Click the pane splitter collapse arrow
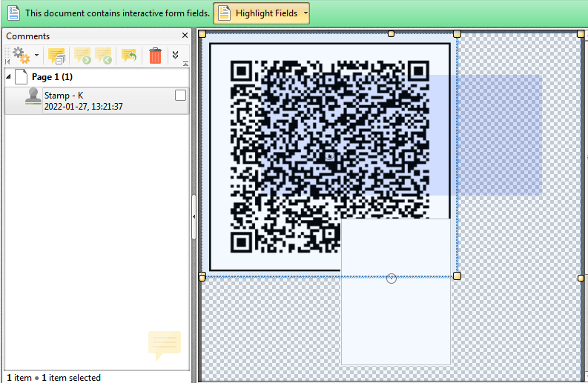 point(194,216)
